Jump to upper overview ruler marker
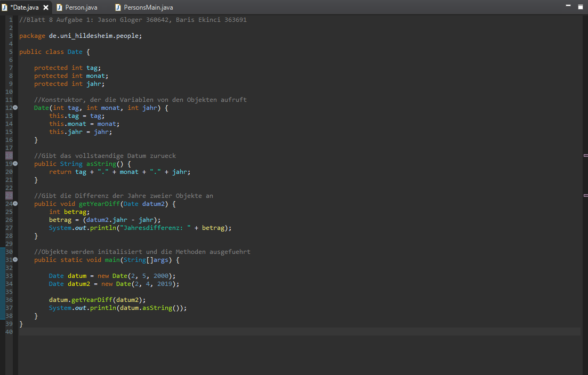 pos(585,155)
